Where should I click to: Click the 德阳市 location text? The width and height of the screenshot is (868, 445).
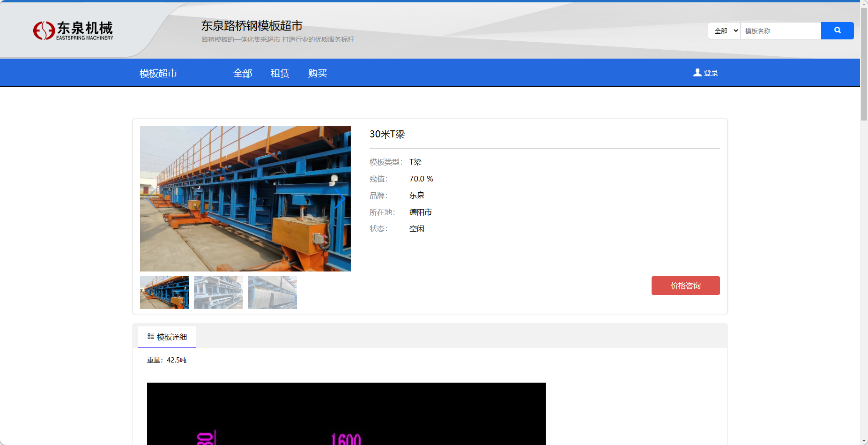tap(421, 212)
